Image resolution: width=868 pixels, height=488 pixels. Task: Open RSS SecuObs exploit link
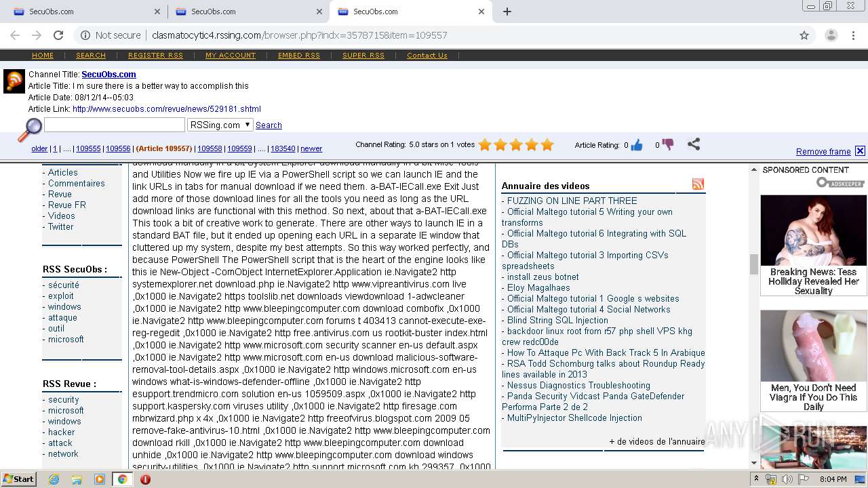tap(61, 296)
